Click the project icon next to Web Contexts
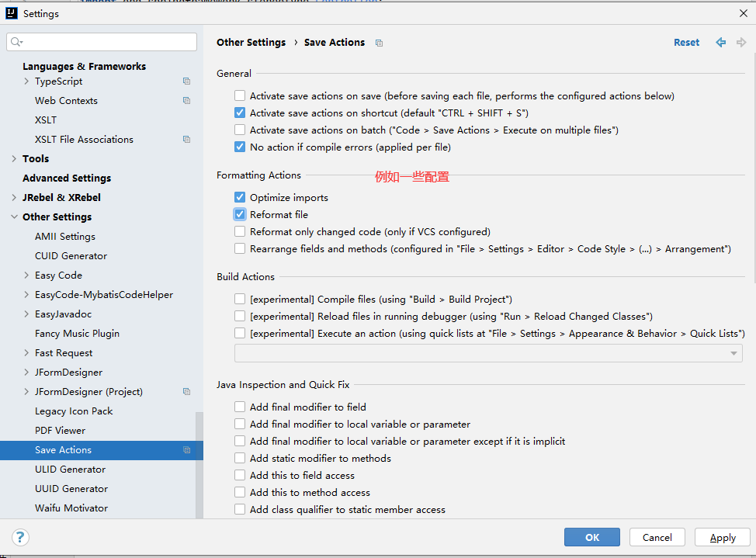Viewport: 756px width, 558px height. pos(186,100)
